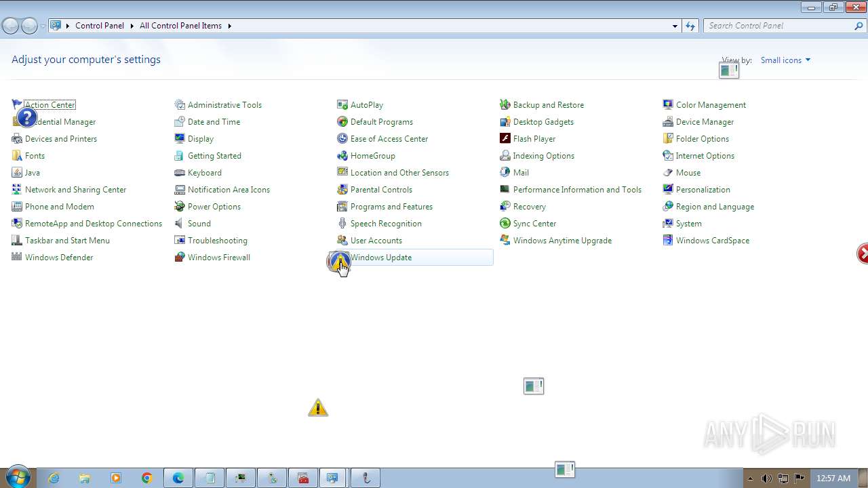Open RemoteApp and Desktop Connections
Viewport: 868px width, 488px height.
pos(94,224)
